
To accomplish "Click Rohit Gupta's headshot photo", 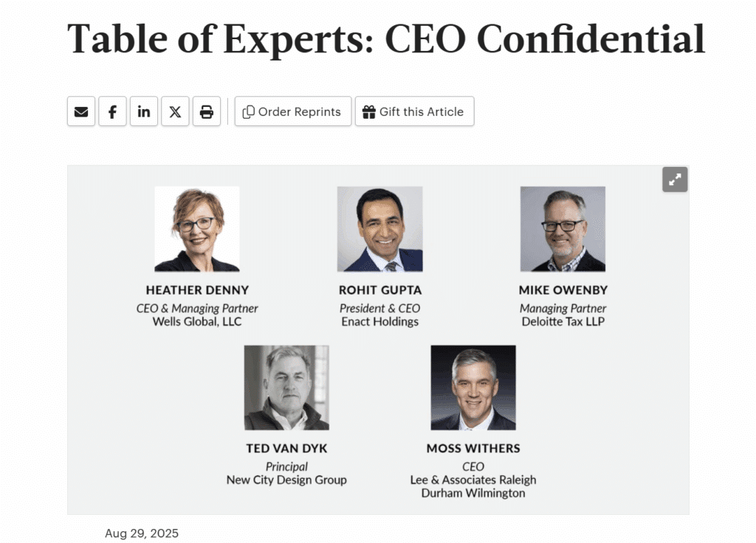I will pyautogui.click(x=379, y=229).
